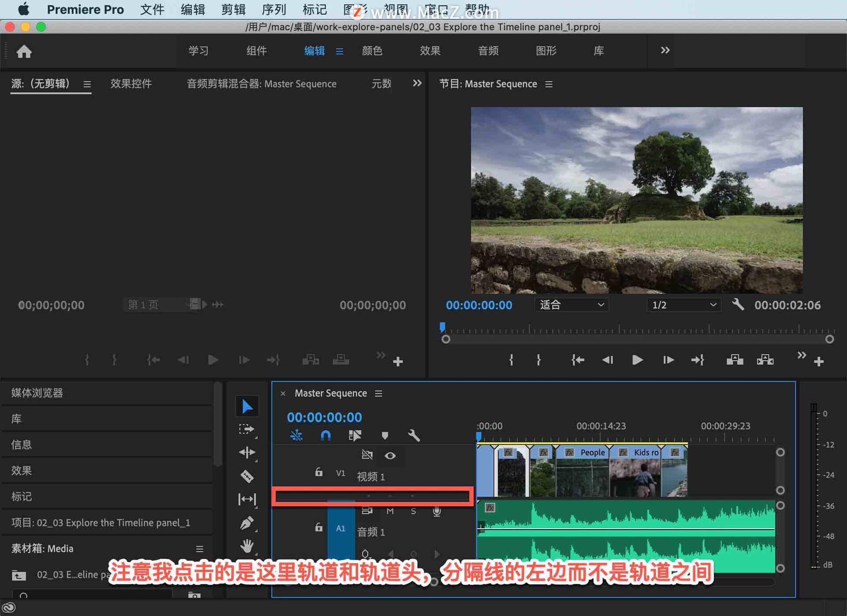Toggle nest sequence insert mode in timeline

(x=296, y=436)
